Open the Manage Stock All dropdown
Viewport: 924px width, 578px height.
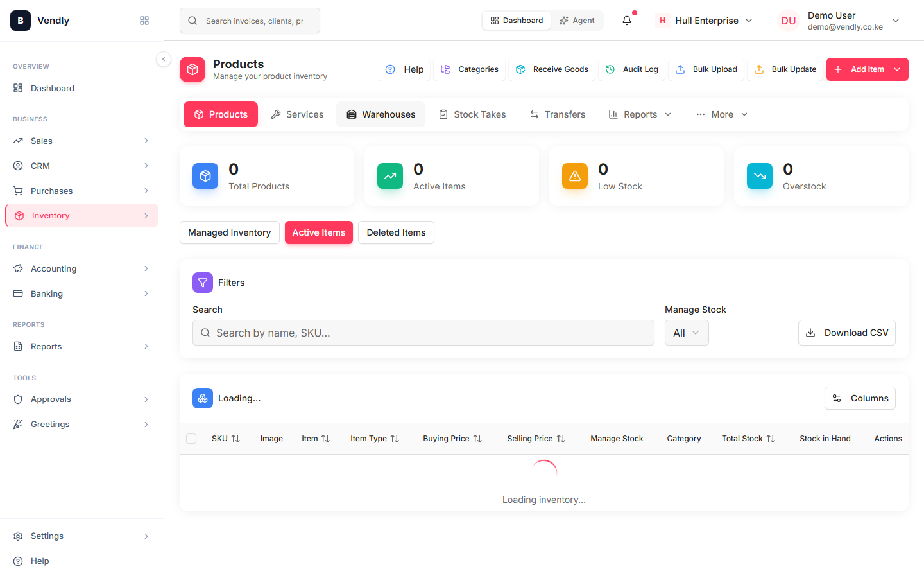pos(687,333)
